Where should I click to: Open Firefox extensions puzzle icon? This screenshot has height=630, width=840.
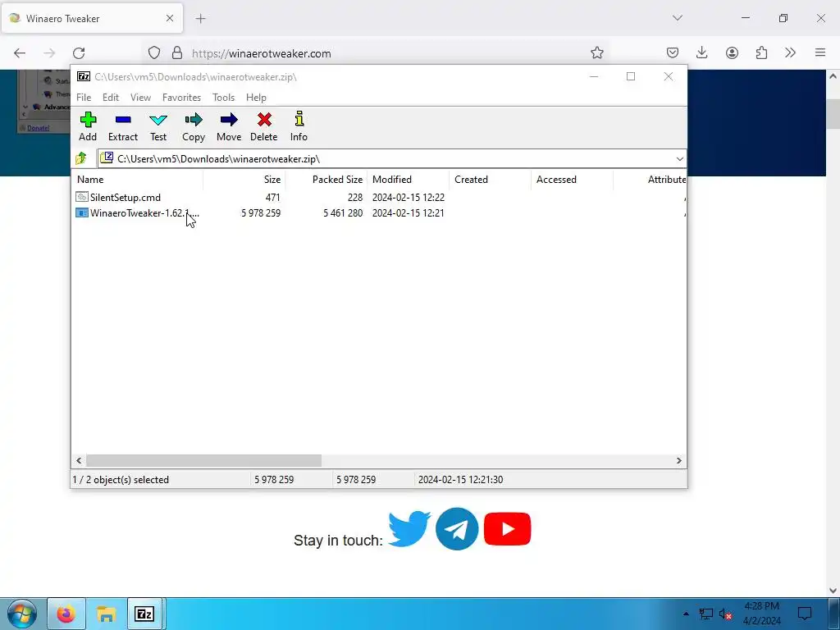click(x=761, y=52)
